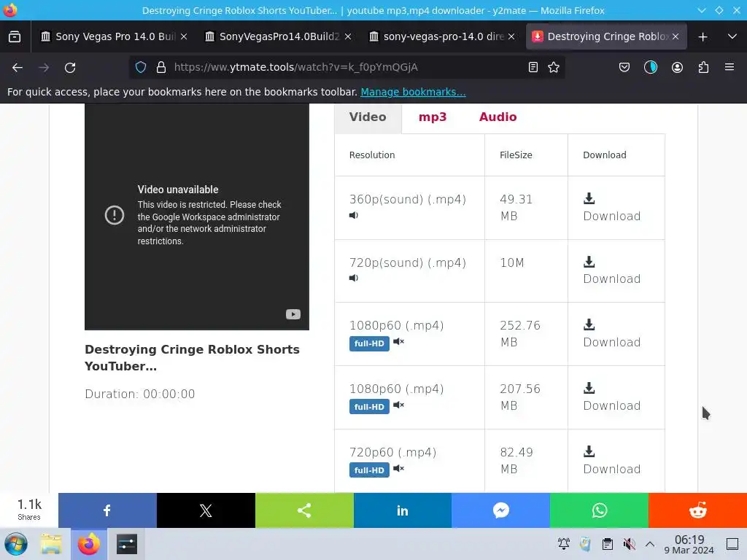Image resolution: width=747 pixels, height=560 pixels.
Task: Expand hidden system tray icons
Action: coord(650,544)
